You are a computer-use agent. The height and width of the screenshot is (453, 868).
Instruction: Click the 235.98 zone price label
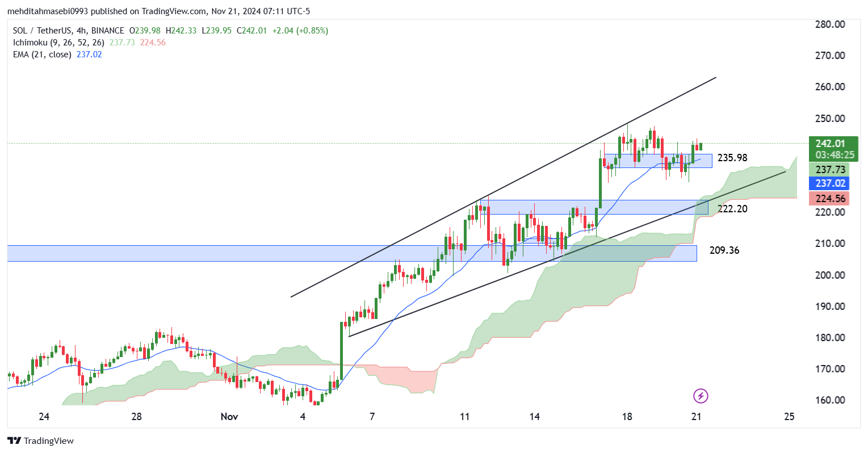732,158
